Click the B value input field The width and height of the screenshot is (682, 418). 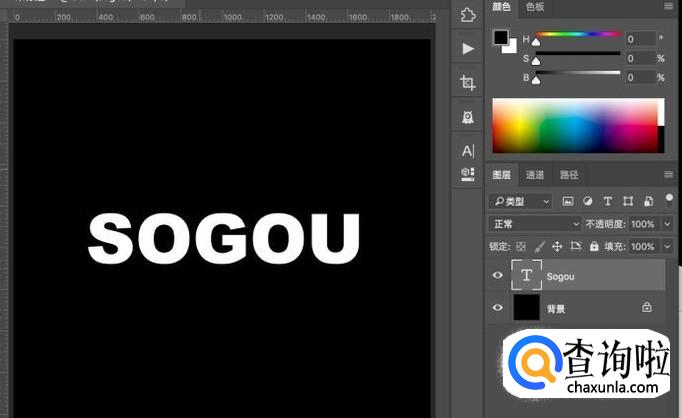pyautogui.click(x=640, y=77)
